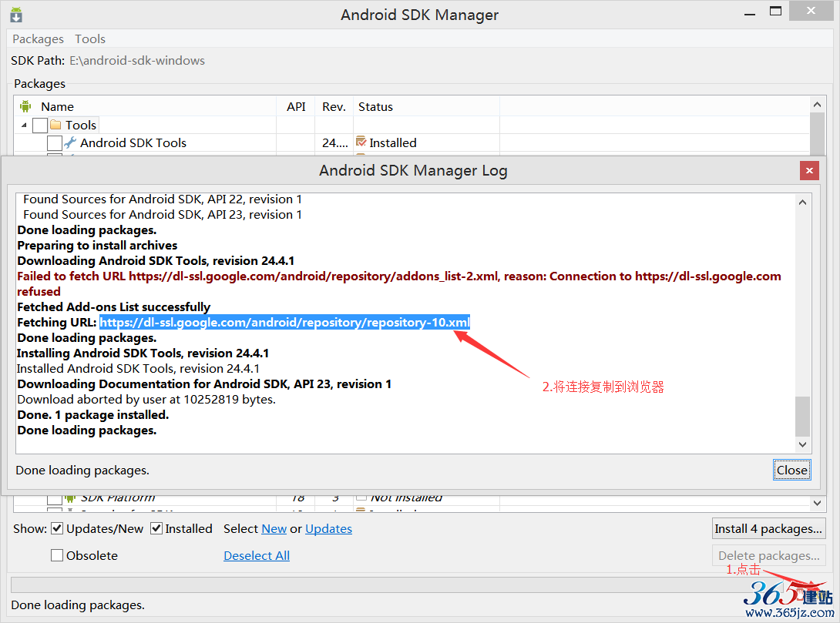Click the red 'Failed to fetch URL' line
Screen dimensions: 840x623
(x=398, y=283)
